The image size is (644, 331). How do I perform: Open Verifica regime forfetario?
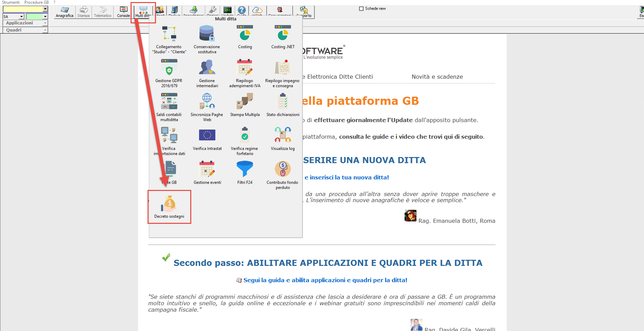point(245,141)
